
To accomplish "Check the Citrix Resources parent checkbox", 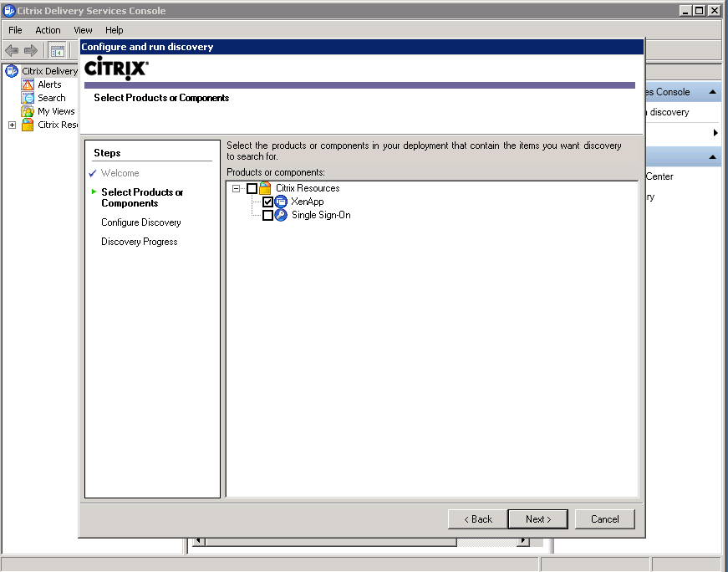I will click(x=252, y=188).
